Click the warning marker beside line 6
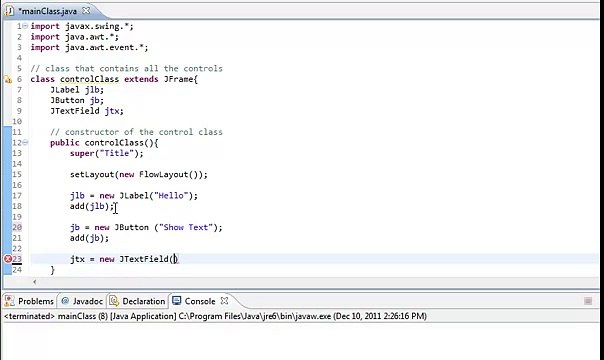Viewport: 604px width, 360px height. 8,80
